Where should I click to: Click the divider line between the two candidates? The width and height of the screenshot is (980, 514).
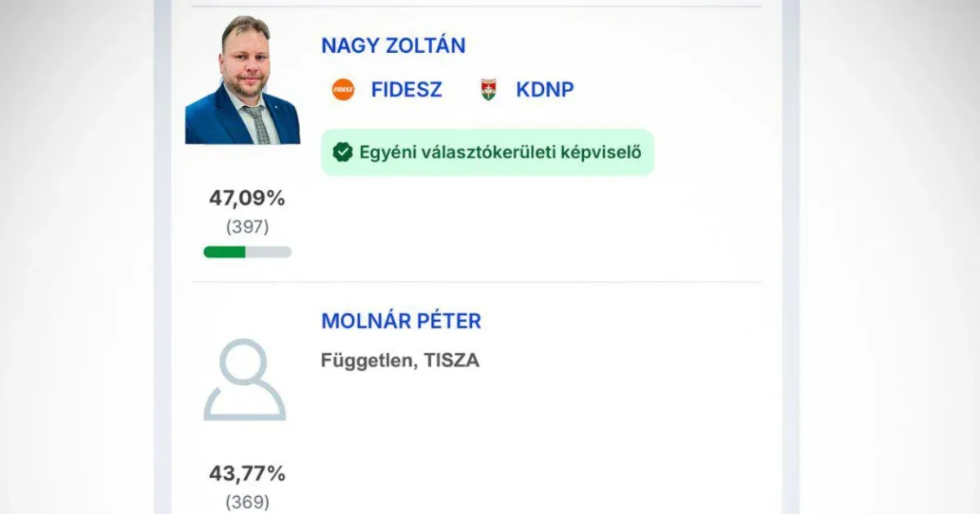pyautogui.click(x=476, y=282)
